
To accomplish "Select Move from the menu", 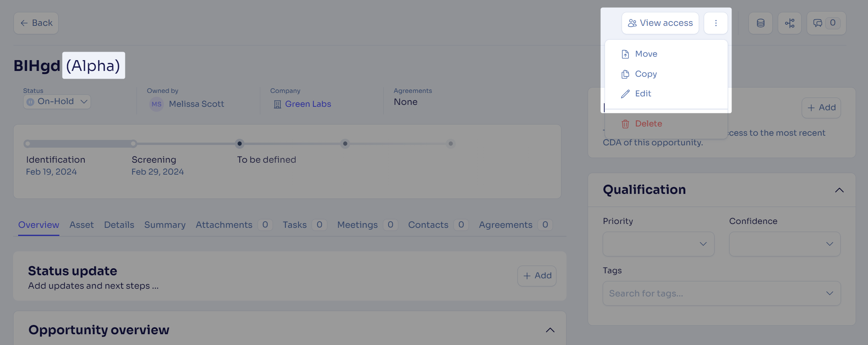I will click(646, 54).
